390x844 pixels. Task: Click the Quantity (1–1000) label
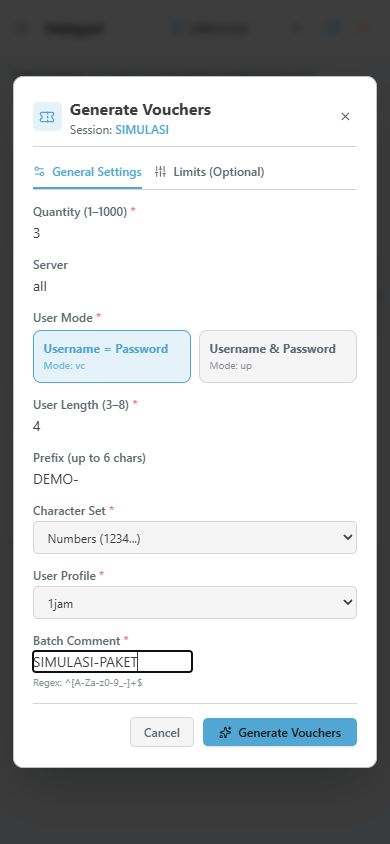(84, 212)
